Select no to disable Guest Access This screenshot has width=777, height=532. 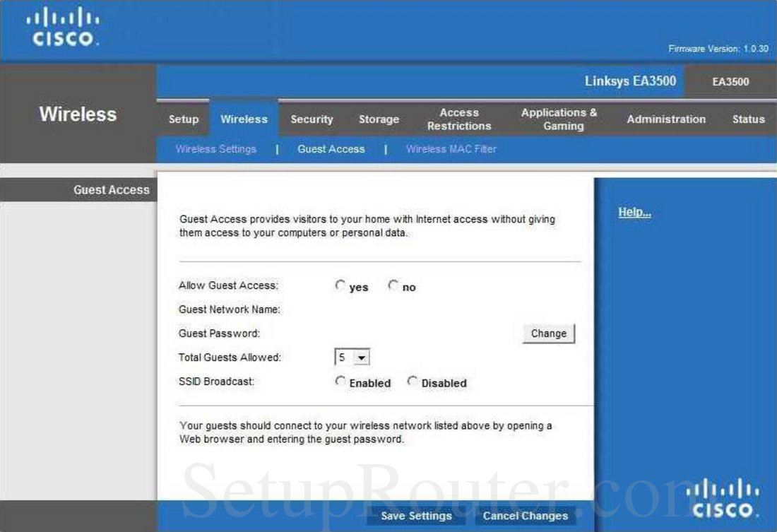393,285
